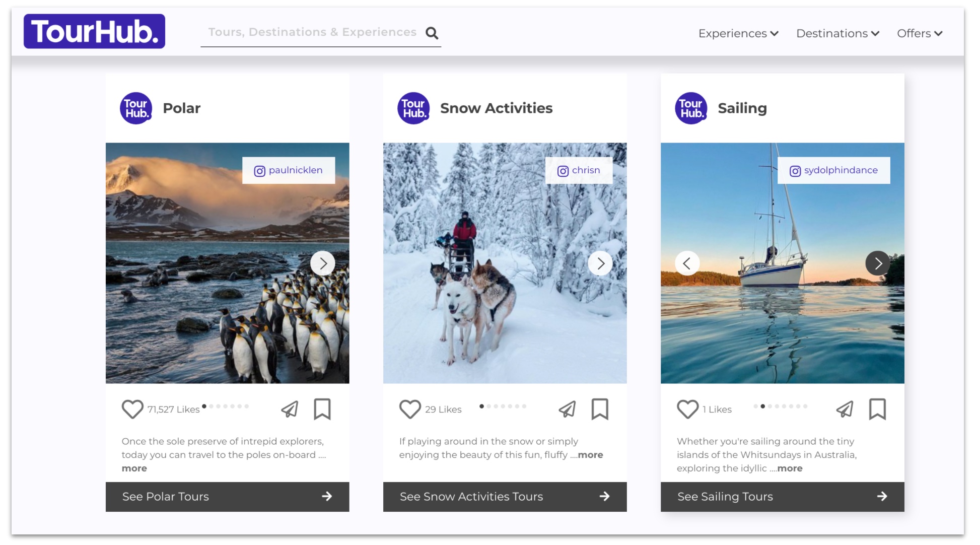Show previous photo on Sailing card
The height and width of the screenshot is (545, 980).
coord(687,263)
